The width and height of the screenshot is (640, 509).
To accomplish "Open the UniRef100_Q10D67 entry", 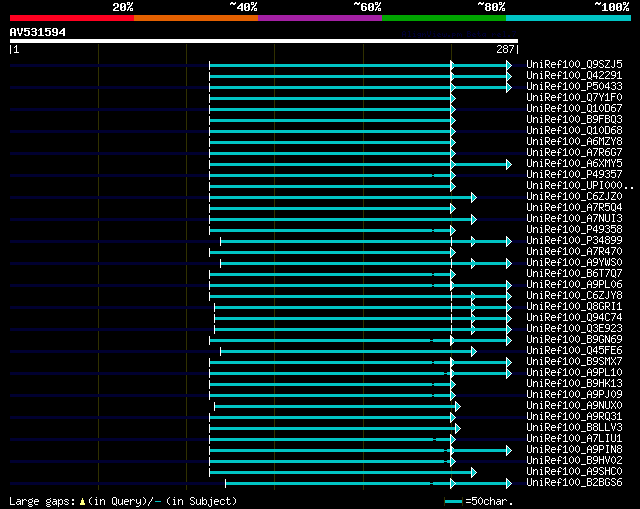I will 574,108.
